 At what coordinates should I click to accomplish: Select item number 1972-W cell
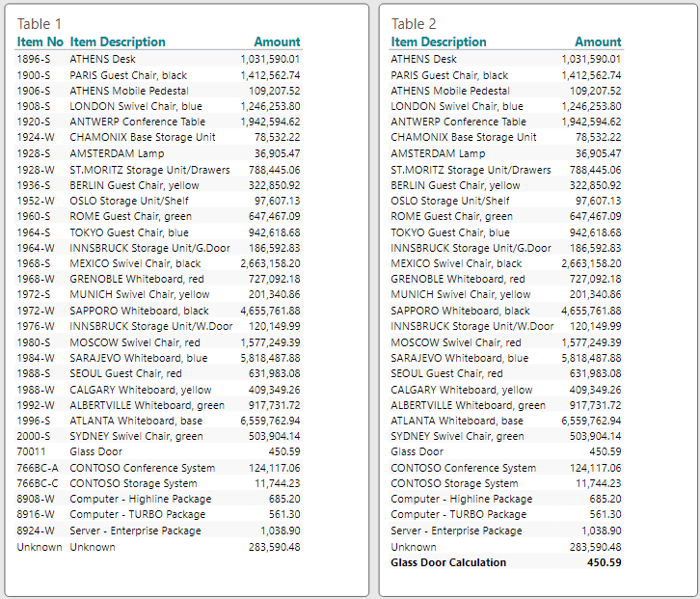(36, 311)
